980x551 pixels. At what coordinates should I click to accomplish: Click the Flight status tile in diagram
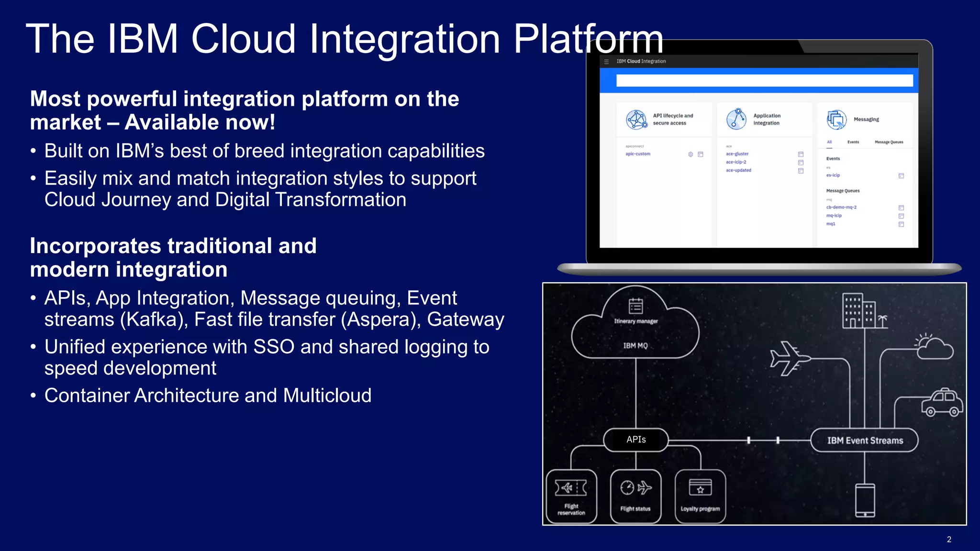[x=635, y=496]
